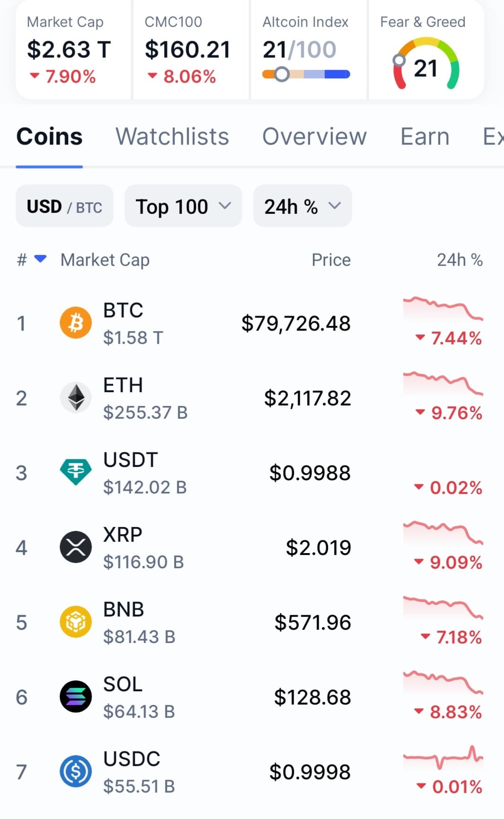Switch to the Watchlists tab

(x=172, y=137)
